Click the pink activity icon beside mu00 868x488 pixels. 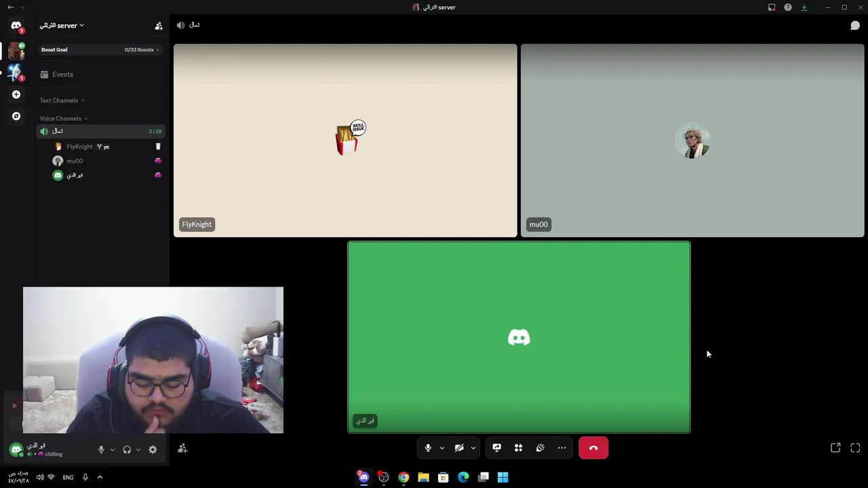pos(158,161)
